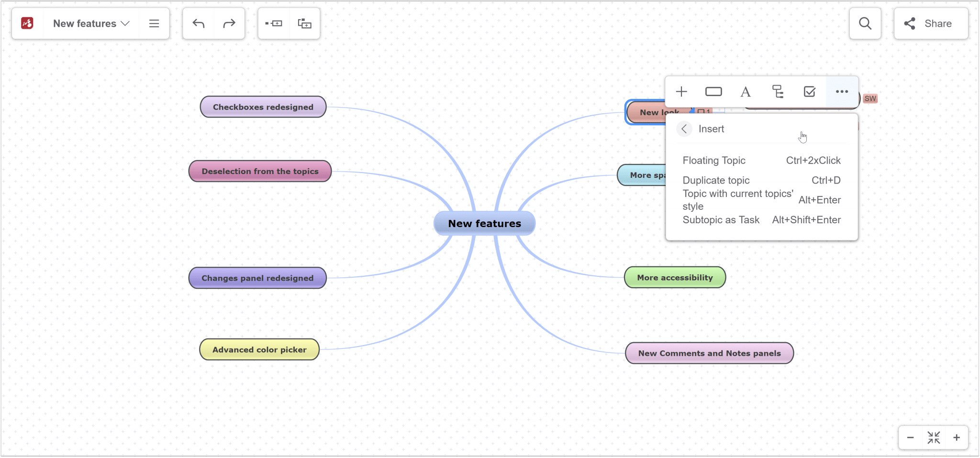The image size is (980, 458).
Task: Select the map layout icon
Action: [x=777, y=91]
